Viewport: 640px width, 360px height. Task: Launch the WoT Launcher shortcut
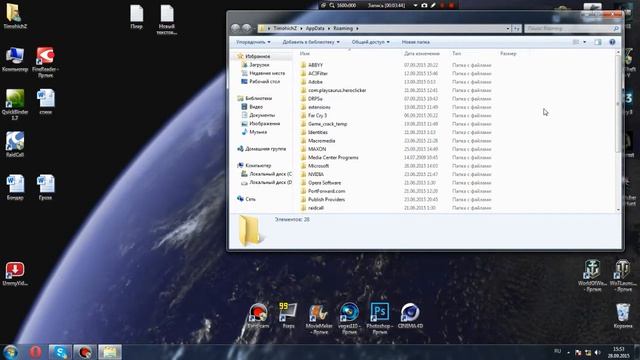(x=623, y=276)
